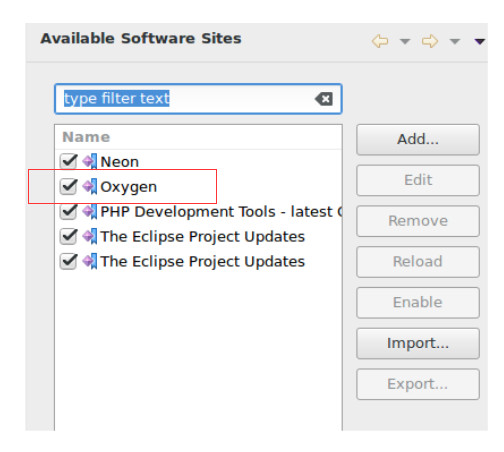
Task: Click the Enable button
Action: click(418, 303)
